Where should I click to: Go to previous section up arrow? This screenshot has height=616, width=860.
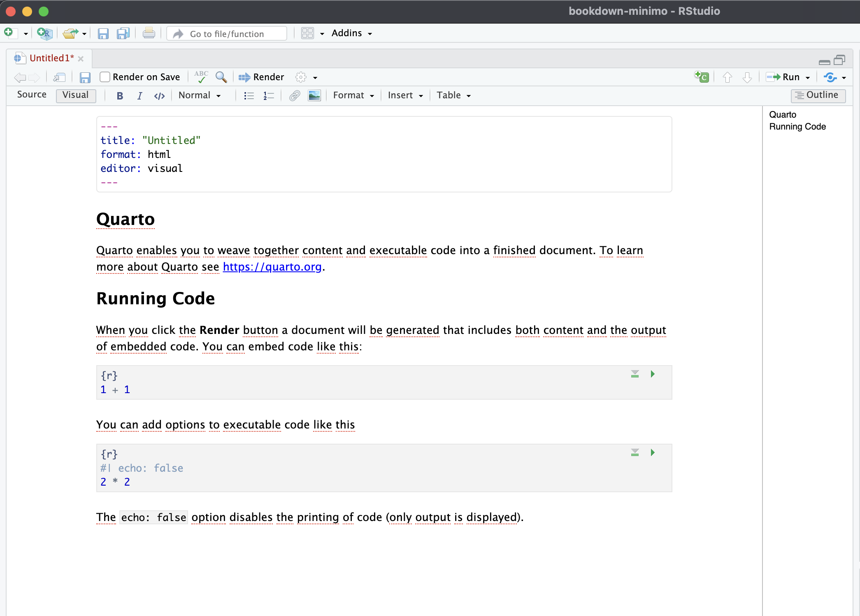pyautogui.click(x=727, y=77)
